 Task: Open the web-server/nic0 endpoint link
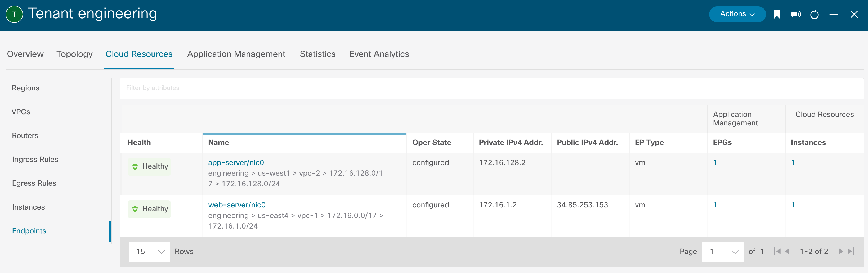236,205
